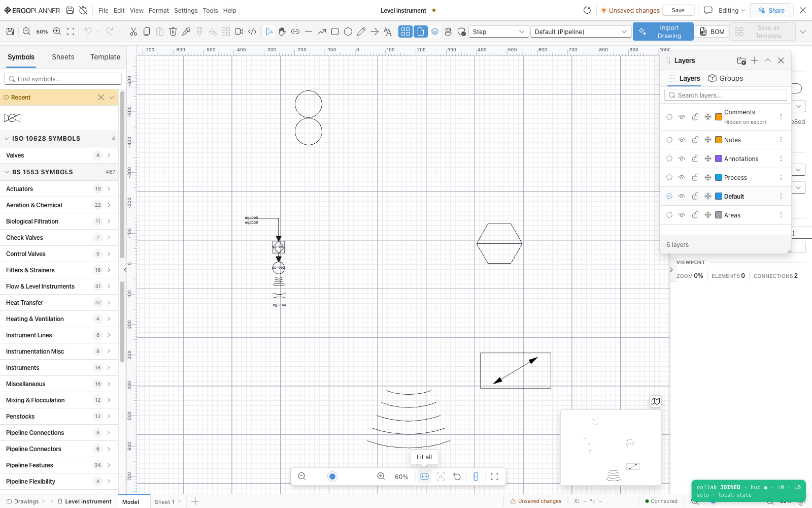Screen dimensions: 812x508
Task: Click the Undo arrow icon
Action: (x=88, y=31)
